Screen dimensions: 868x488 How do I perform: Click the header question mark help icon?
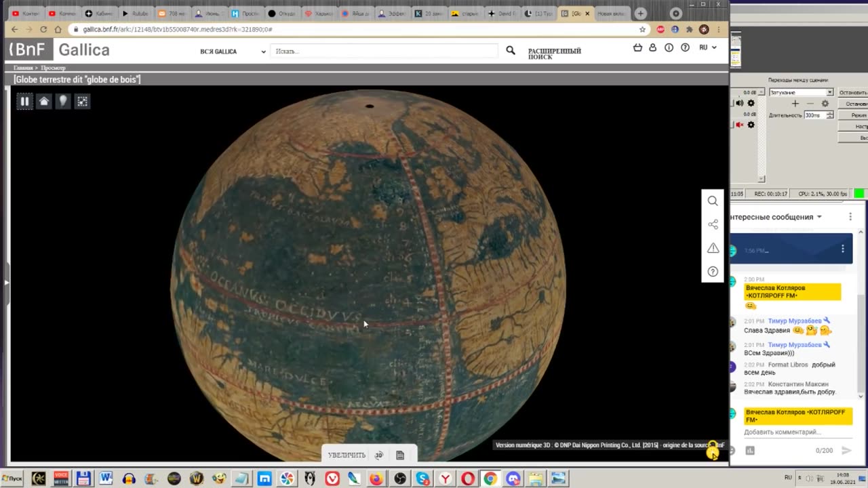[685, 47]
